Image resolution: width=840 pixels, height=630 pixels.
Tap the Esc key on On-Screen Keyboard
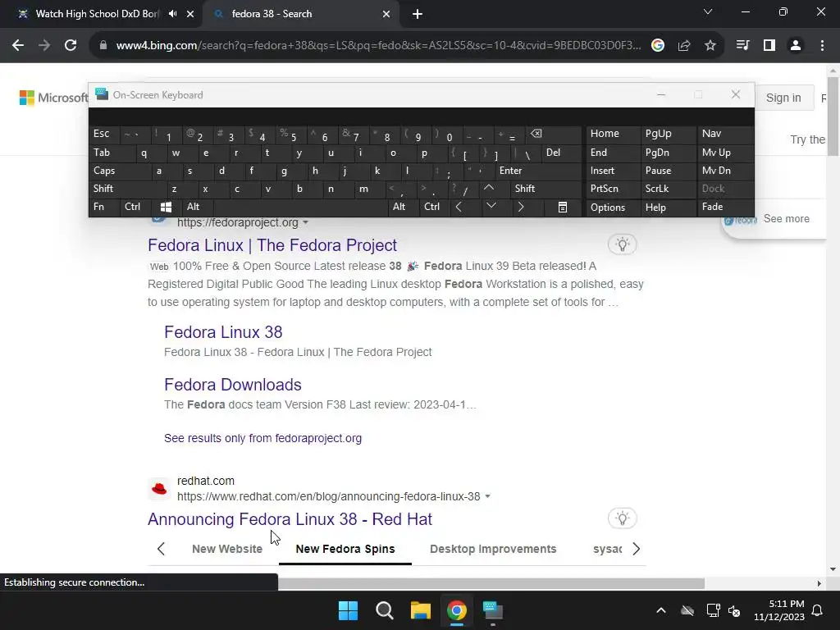(104, 134)
